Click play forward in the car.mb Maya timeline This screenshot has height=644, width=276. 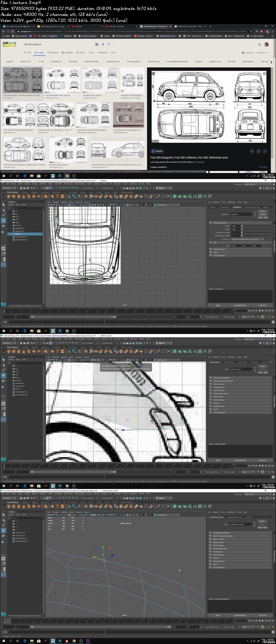click(x=263, y=311)
